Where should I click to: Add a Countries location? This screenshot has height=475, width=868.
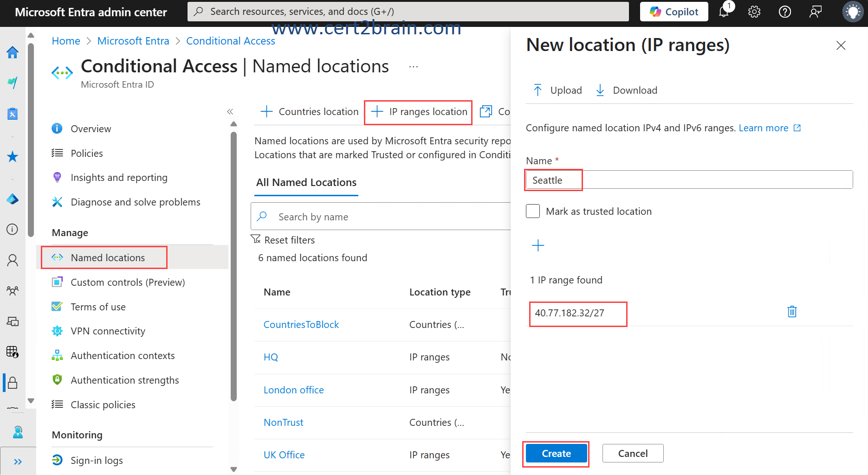[310, 112]
